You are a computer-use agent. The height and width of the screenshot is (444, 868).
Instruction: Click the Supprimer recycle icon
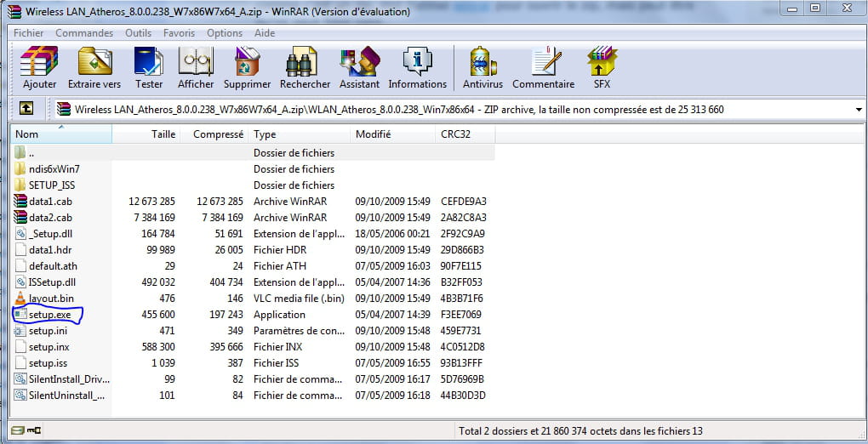(247, 61)
